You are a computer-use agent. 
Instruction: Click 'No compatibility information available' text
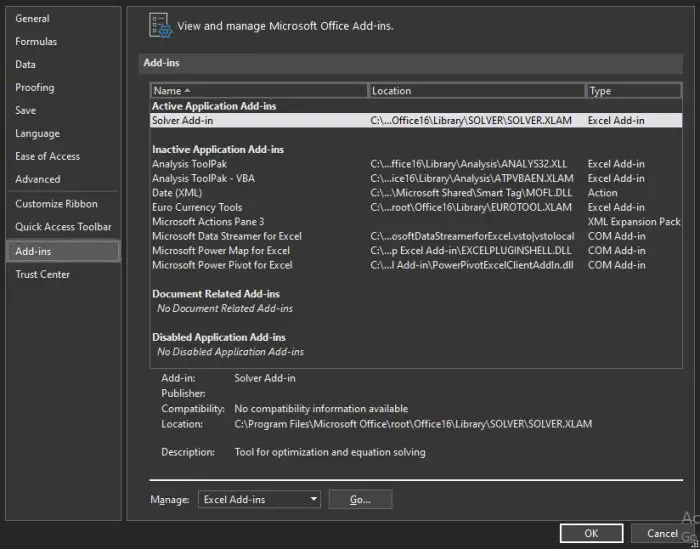pos(321,409)
